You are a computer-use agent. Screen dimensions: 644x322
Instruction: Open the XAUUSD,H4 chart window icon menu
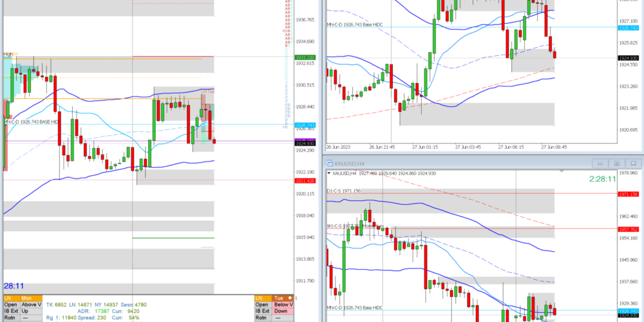[x=329, y=164]
